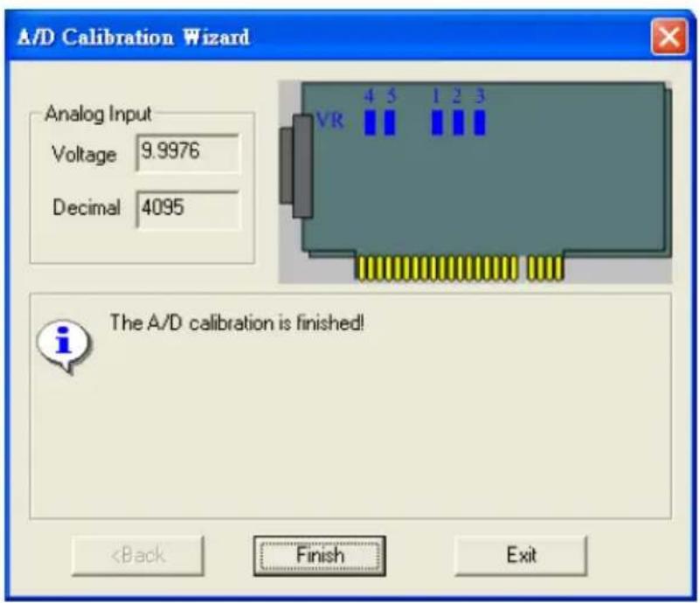700x603 pixels.
Task: Click the yellow edge connector pins
Action: pos(460,268)
